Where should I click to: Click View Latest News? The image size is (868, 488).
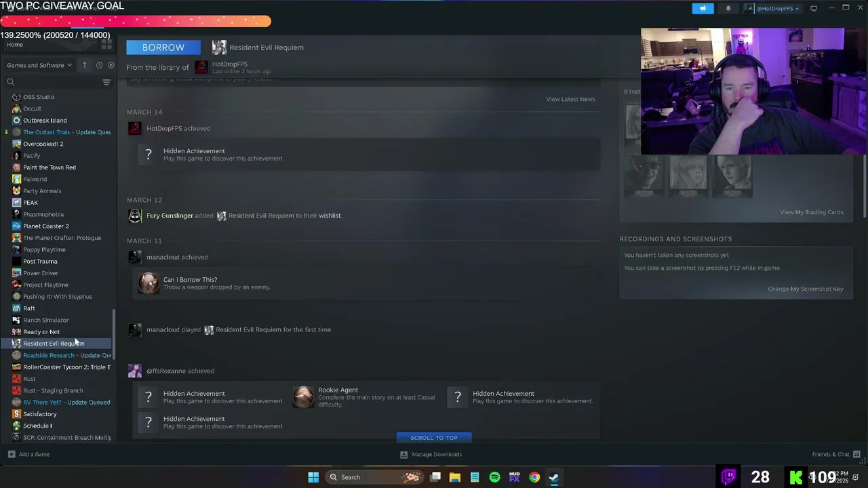(570, 99)
